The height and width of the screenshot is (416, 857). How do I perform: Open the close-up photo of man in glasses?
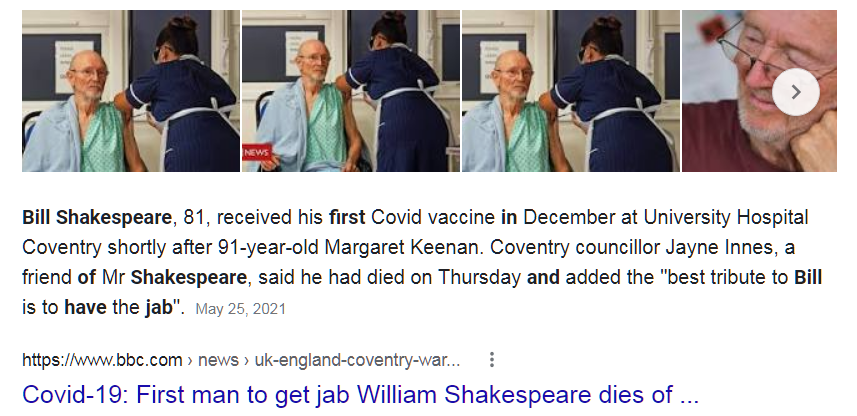point(759,91)
